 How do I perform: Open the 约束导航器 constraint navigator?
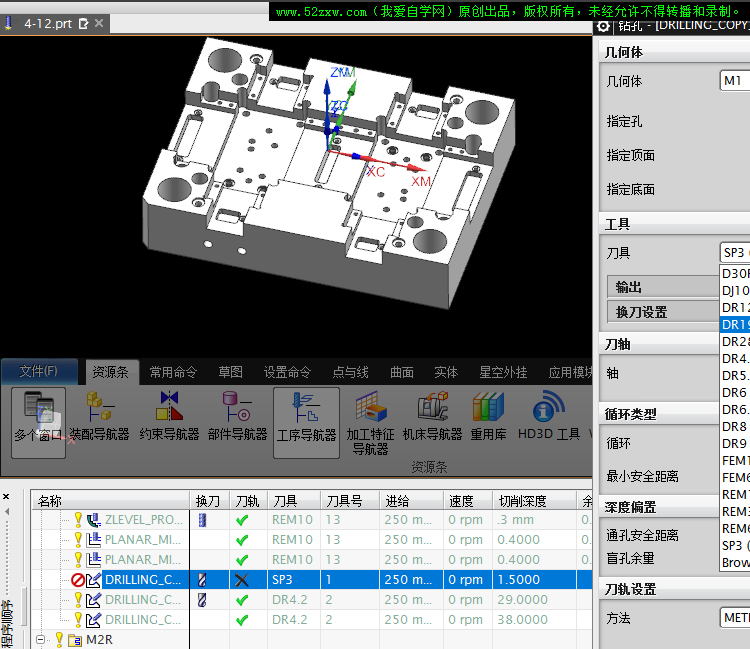[x=168, y=421]
